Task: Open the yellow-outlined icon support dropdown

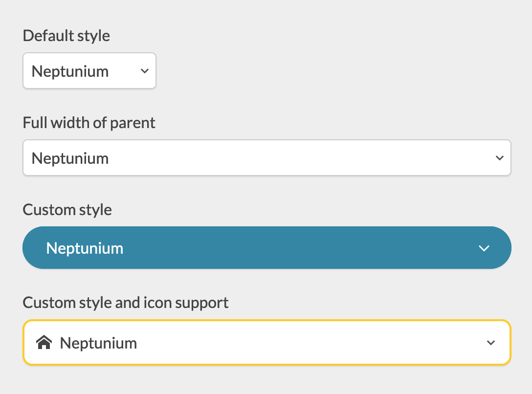Action: point(266,343)
